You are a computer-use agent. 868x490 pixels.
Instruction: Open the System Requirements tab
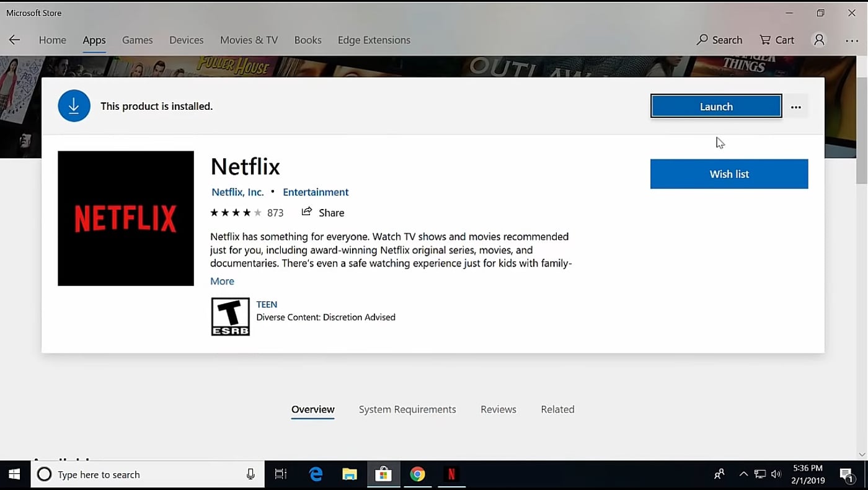[407, 409]
